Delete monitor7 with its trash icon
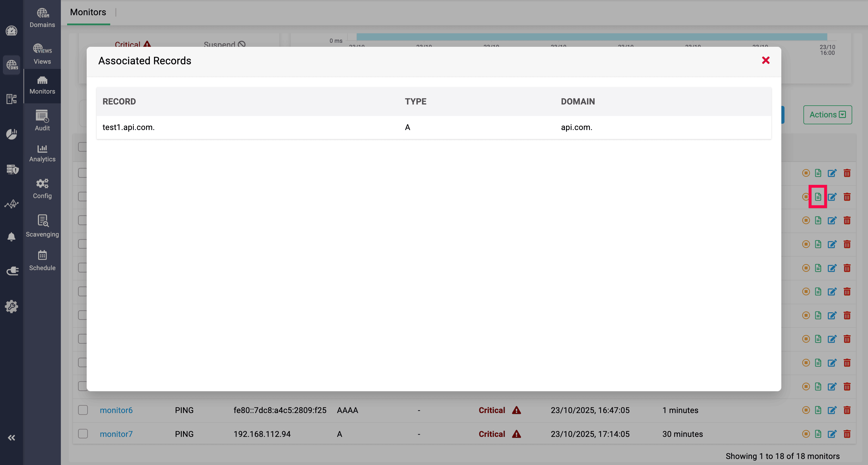This screenshot has width=868, height=465. (847, 434)
